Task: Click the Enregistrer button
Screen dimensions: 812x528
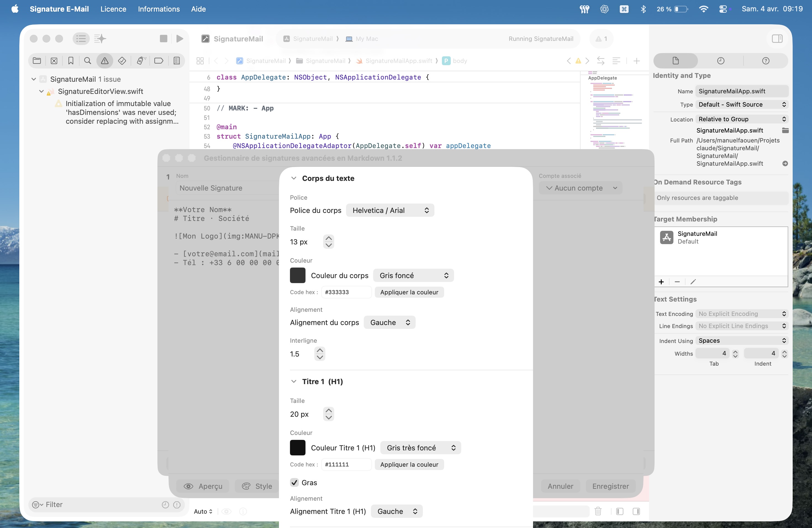Action: (x=610, y=486)
